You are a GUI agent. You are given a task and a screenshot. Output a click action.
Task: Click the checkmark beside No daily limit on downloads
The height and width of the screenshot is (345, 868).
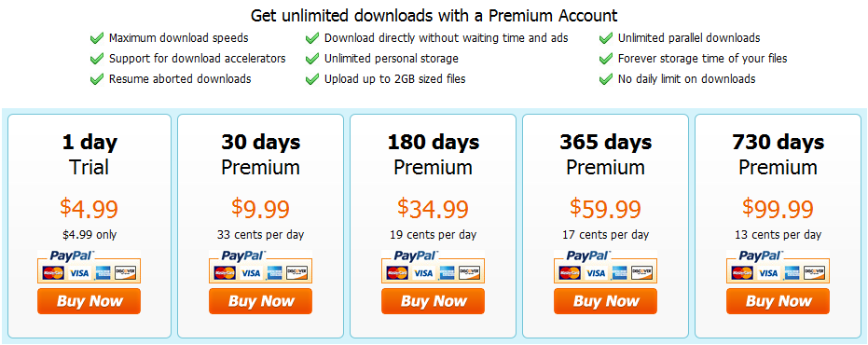tap(606, 78)
